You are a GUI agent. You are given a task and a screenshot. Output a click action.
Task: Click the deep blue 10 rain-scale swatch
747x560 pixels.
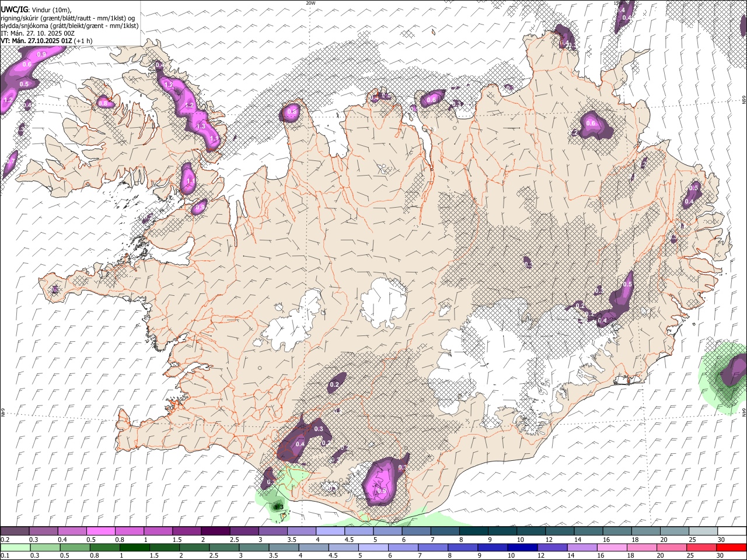522,547
